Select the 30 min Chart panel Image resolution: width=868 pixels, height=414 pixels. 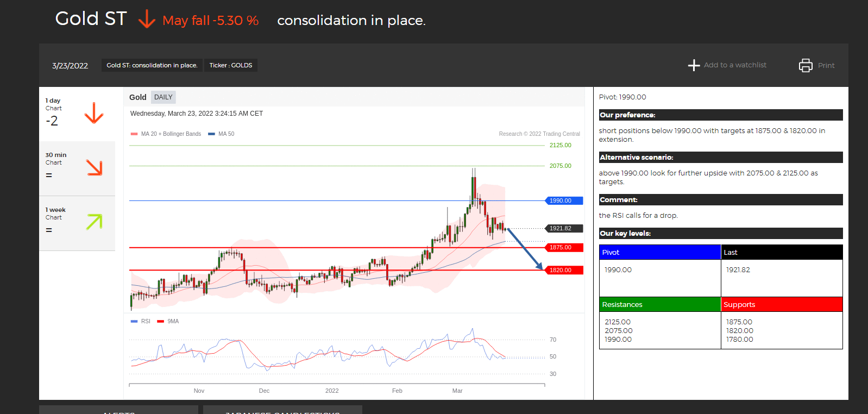pos(77,168)
